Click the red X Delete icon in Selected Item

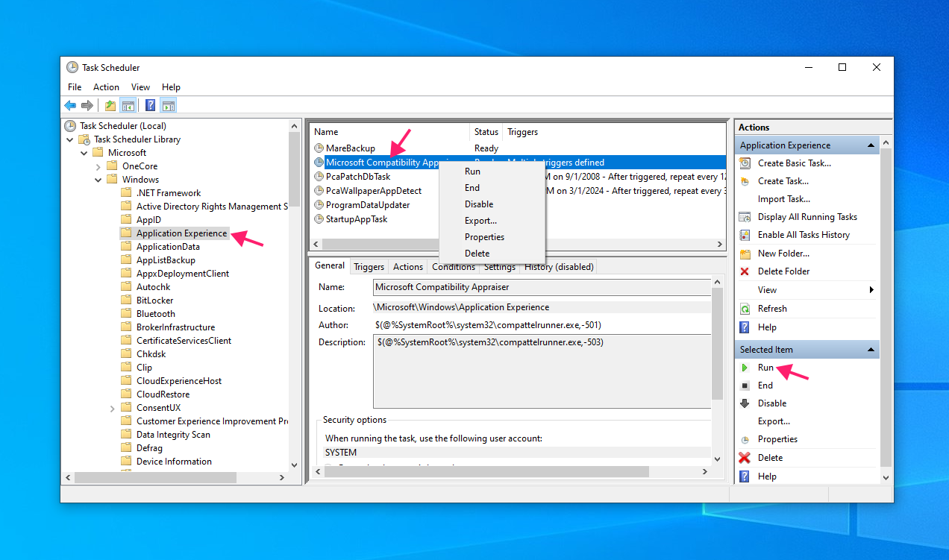(x=745, y=458)
